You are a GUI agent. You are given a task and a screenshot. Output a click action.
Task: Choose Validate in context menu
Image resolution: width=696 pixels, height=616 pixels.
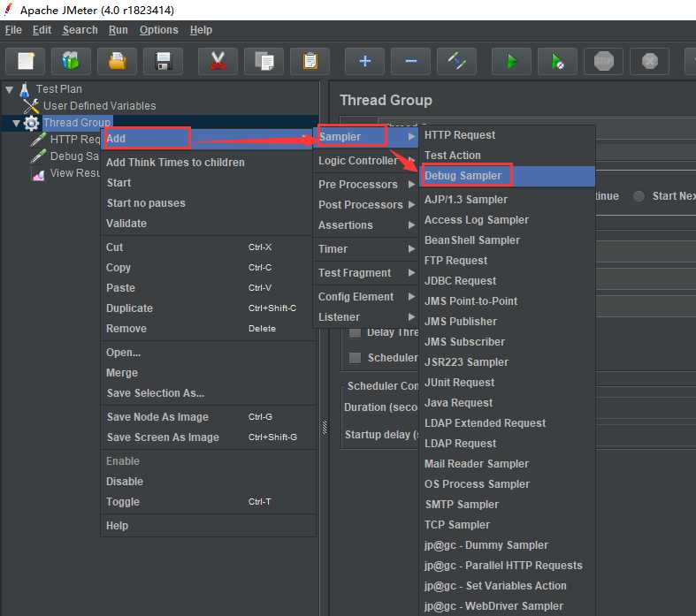click(x=208, y=224)
